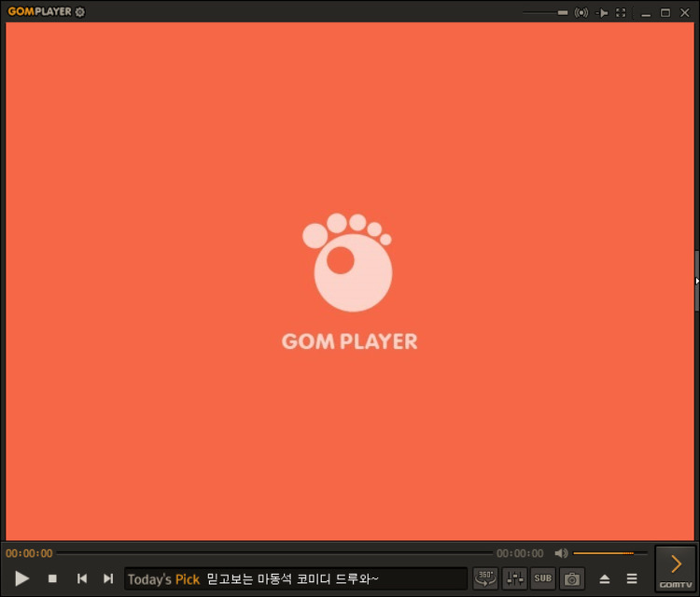700x597 pixels.
Task: Open a file with the eject icon
Action: point(605,579)
